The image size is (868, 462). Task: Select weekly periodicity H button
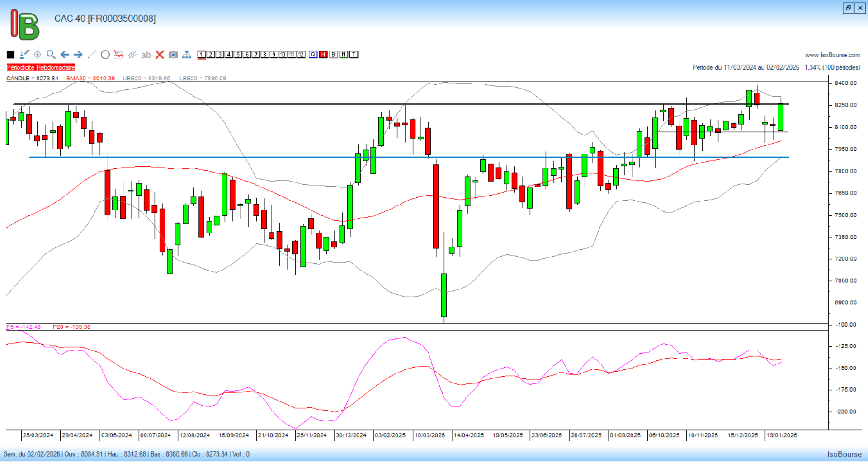point(323,55)
